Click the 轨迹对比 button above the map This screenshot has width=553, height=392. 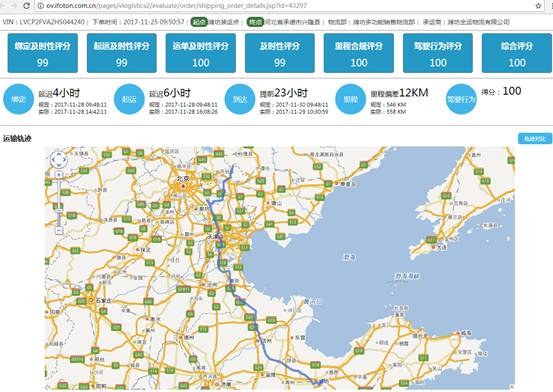535,139
